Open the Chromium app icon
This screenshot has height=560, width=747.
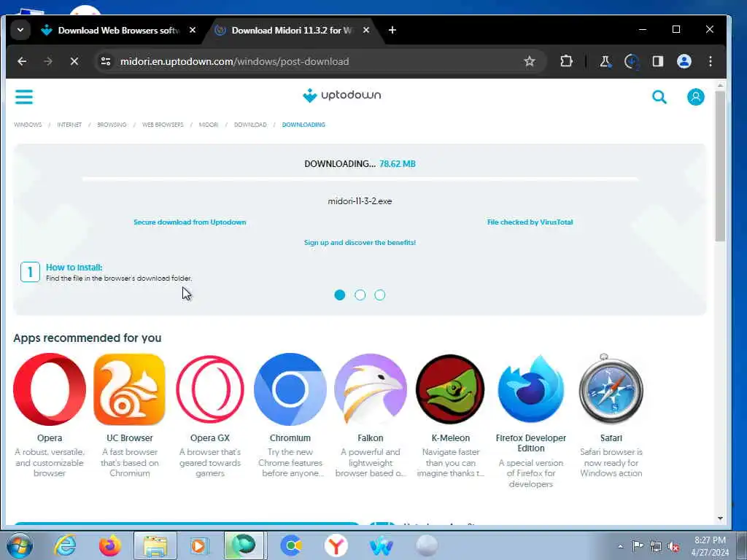pyautogui.click(x=290, y=389)
